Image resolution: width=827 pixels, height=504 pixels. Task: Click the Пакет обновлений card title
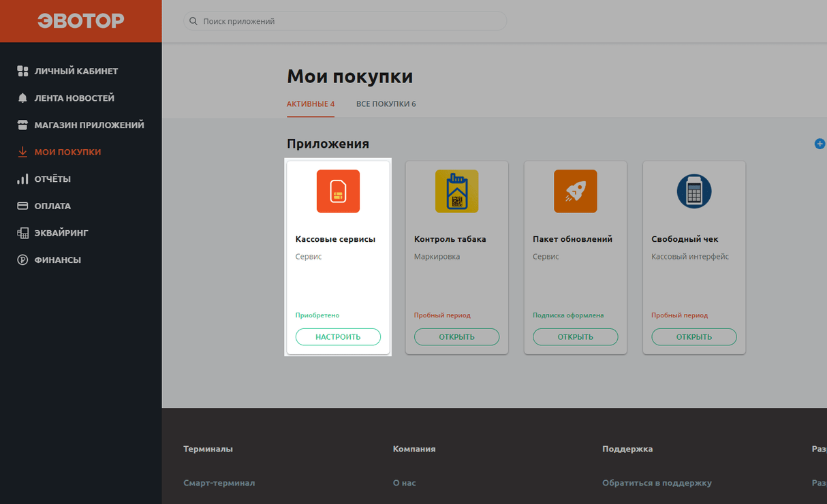[x=572, y=239]
